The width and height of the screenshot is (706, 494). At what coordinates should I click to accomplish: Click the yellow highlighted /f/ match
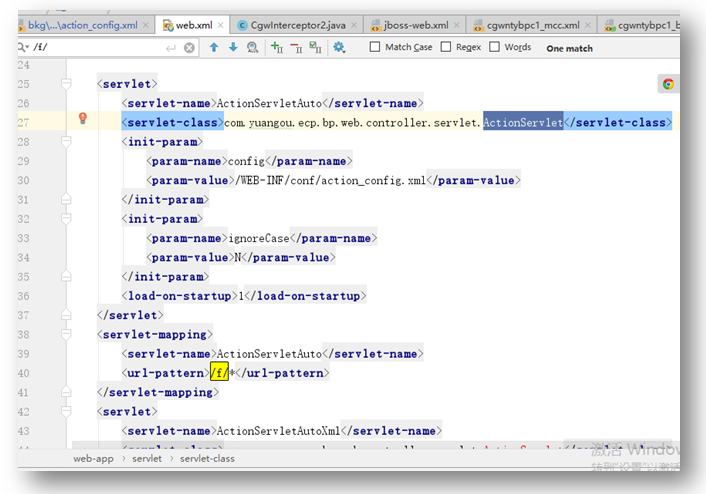tap(219, 373)
